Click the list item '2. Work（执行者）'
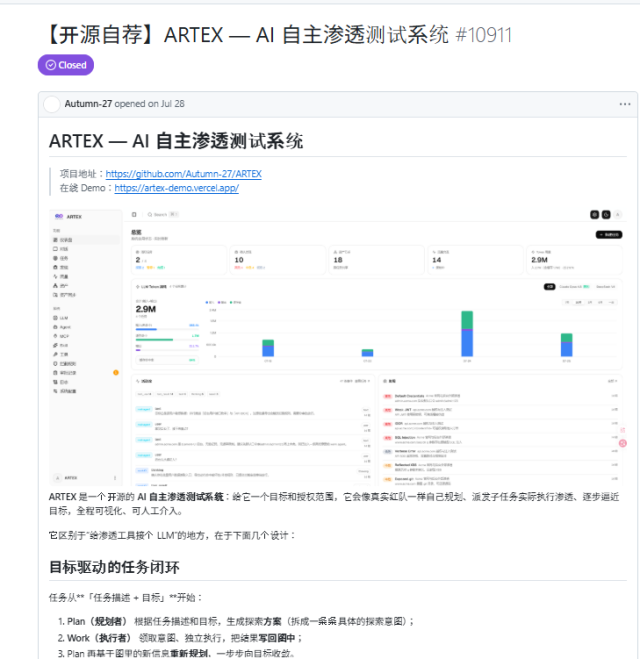Viewport: 640px width, 659px height. coord(180,638)
